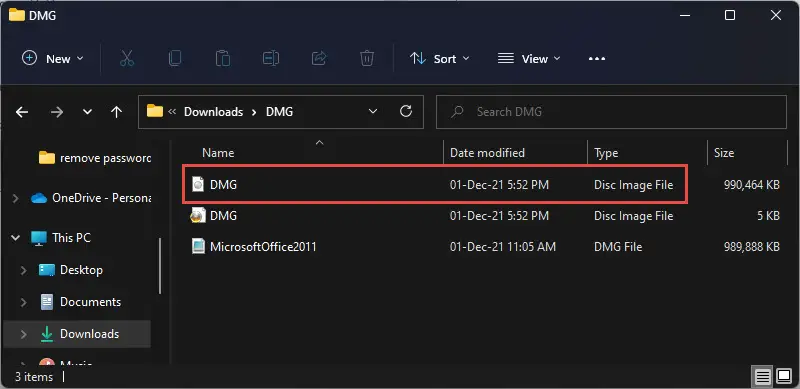Open the View layout menu
800x389 pixels.
pos(529,58)
